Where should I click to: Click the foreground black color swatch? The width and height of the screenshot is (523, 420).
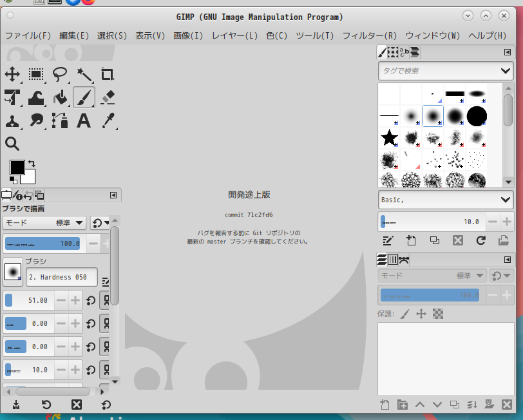pyautogui.click(x=17, y=167)
